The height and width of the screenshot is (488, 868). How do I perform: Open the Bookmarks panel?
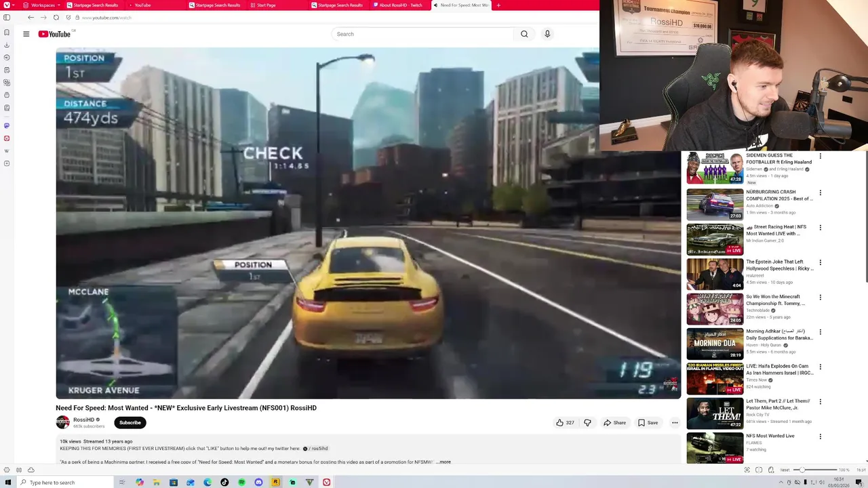(7, 33)
